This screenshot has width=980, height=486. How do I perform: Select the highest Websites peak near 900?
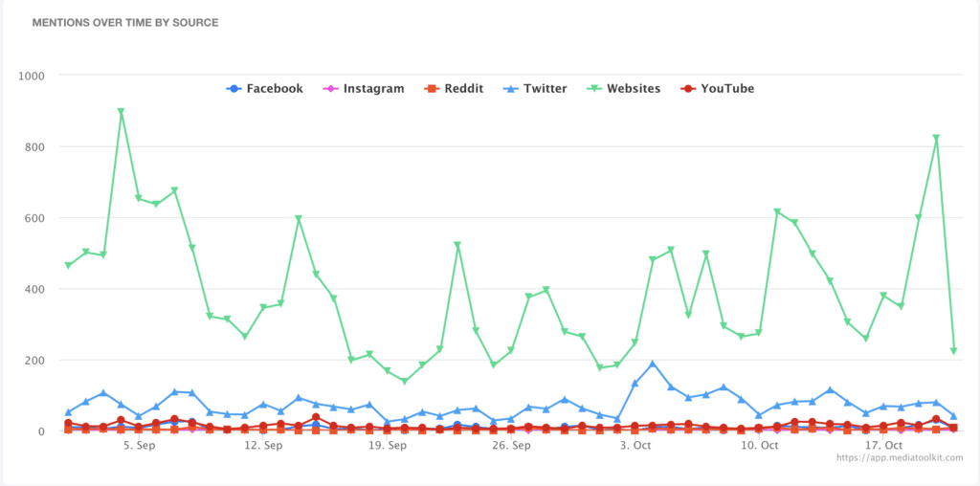coord(121,112)
